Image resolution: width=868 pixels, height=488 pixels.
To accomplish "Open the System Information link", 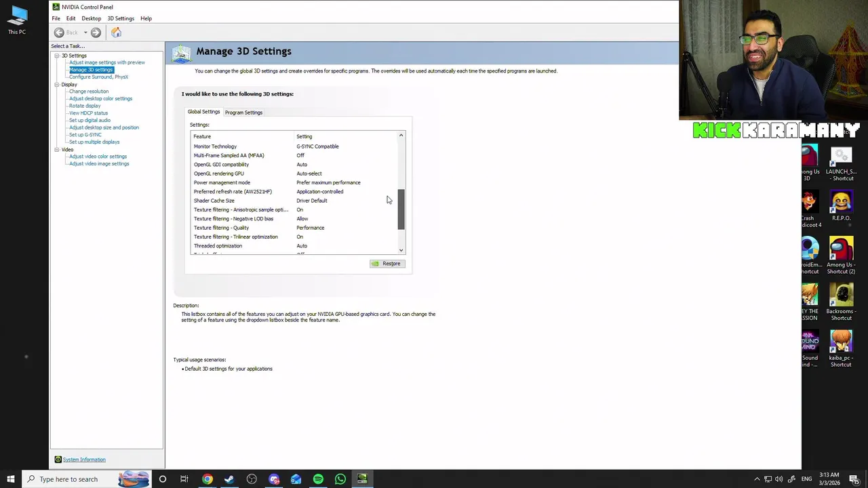I will click(84, 460).
